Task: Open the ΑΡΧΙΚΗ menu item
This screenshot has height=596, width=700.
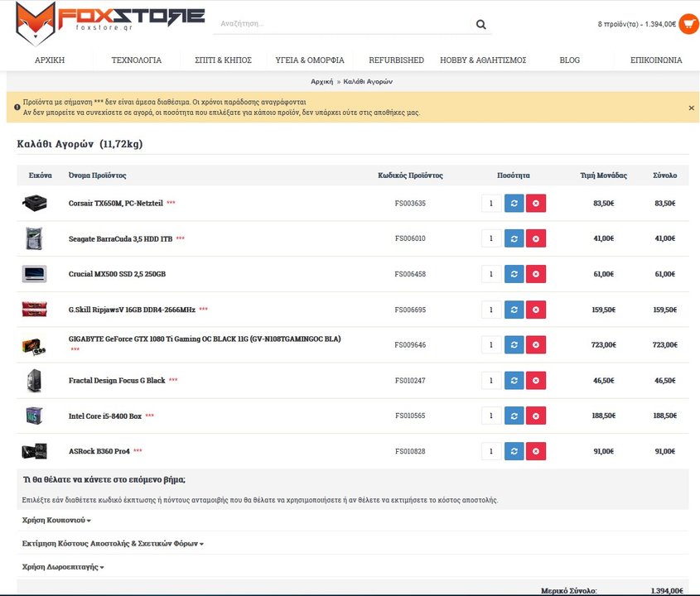Action: tap(50, 60)
